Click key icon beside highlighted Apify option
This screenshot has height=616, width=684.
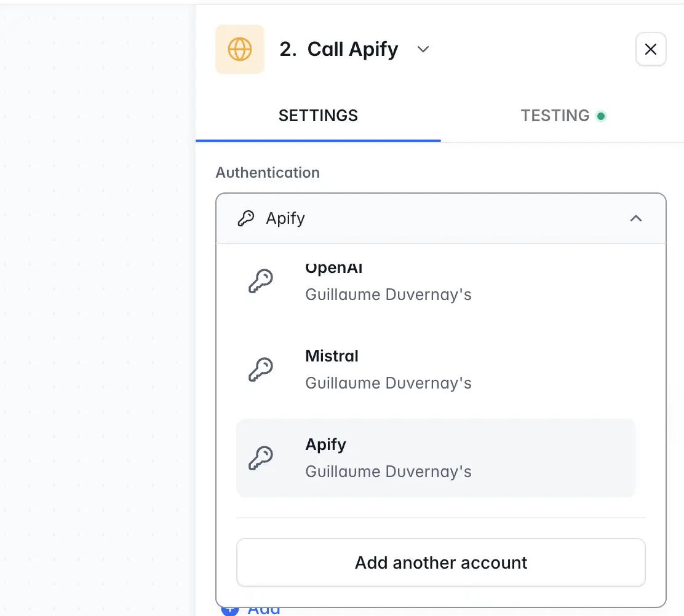[260, 458]
